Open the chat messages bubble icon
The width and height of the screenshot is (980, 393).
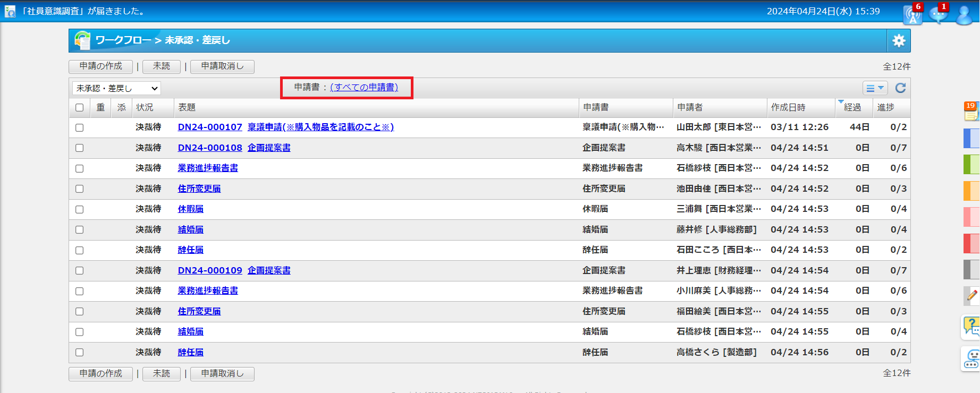tap(939, 14)
